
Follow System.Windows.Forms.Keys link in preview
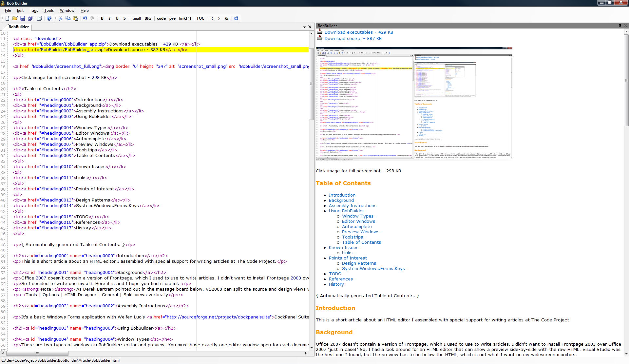373,268
